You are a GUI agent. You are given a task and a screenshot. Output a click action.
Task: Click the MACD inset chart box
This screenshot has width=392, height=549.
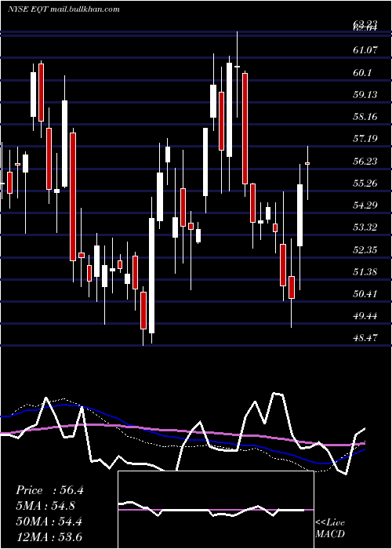[x=216, y=510]
